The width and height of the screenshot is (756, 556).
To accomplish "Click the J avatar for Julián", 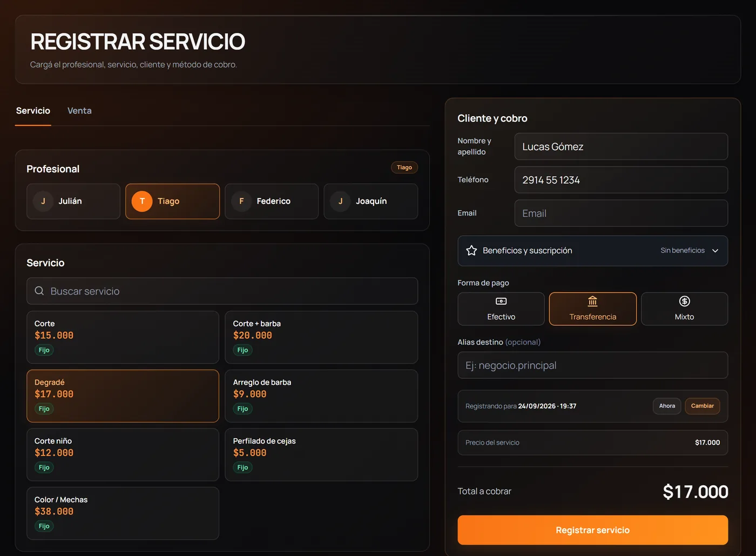I will 43,201.
